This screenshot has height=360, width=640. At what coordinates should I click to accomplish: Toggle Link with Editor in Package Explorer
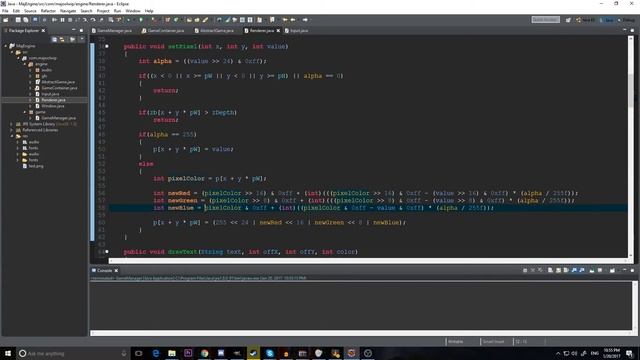click(x=62, y=39)
